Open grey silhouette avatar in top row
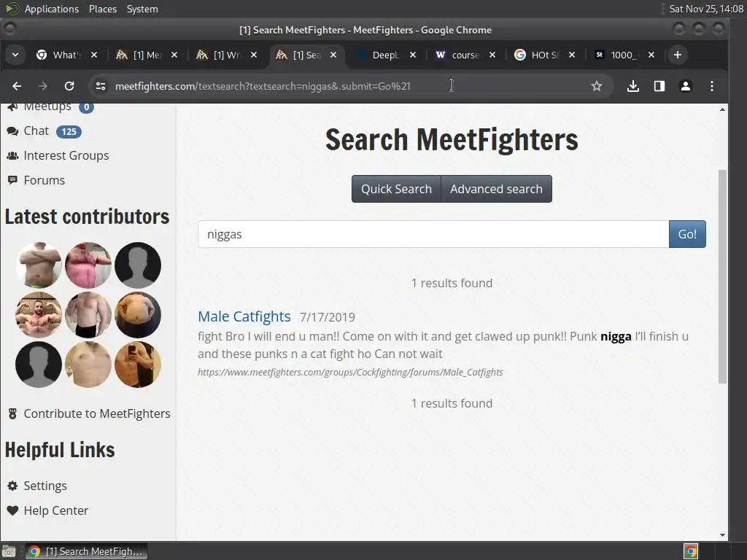 [138, 265]
